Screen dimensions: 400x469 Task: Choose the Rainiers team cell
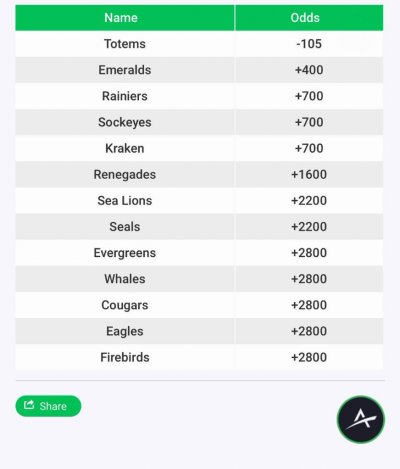coord(125,96)
